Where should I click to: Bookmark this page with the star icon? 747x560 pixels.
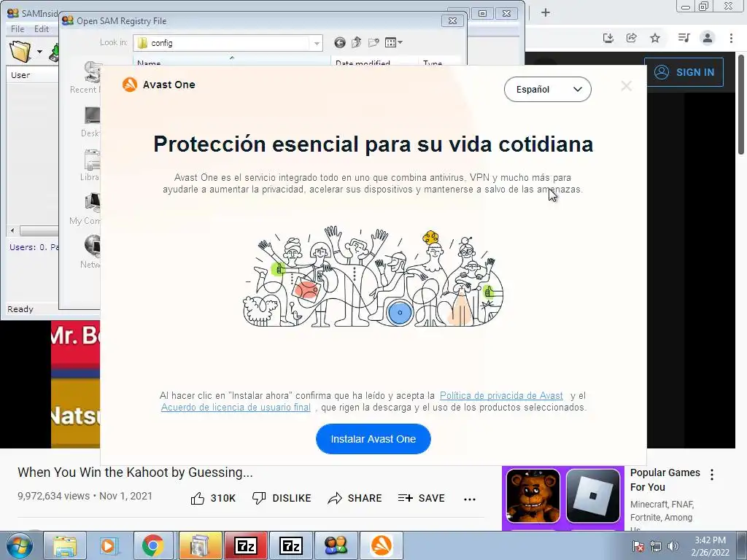[x=655, y=38]
